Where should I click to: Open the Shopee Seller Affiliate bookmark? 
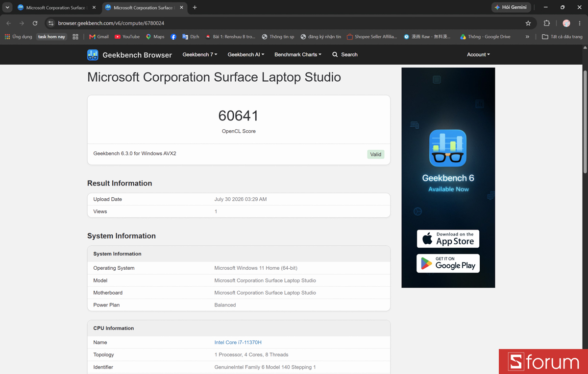tap(372, 37)
